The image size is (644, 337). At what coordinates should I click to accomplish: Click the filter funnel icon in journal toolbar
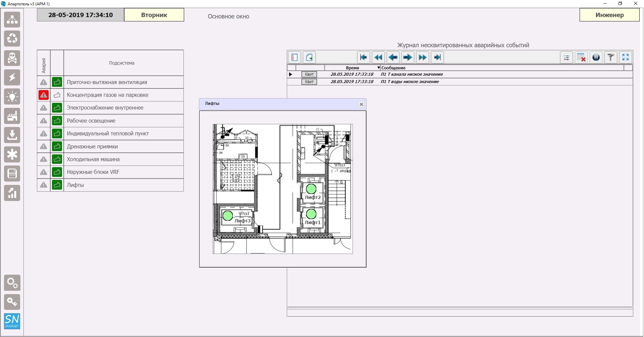click(x=611, y=57)
